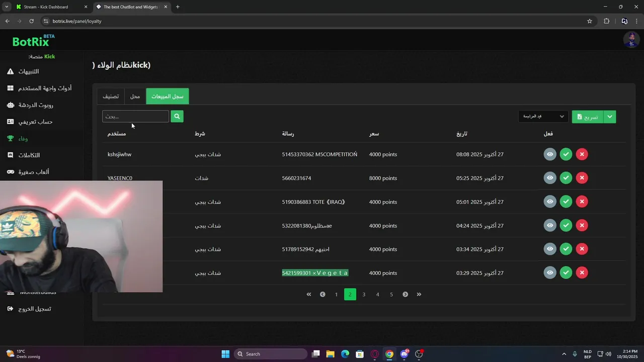644x362 pixels.
Task: Open the user avatar at top right
Action: tap(631, 40)
